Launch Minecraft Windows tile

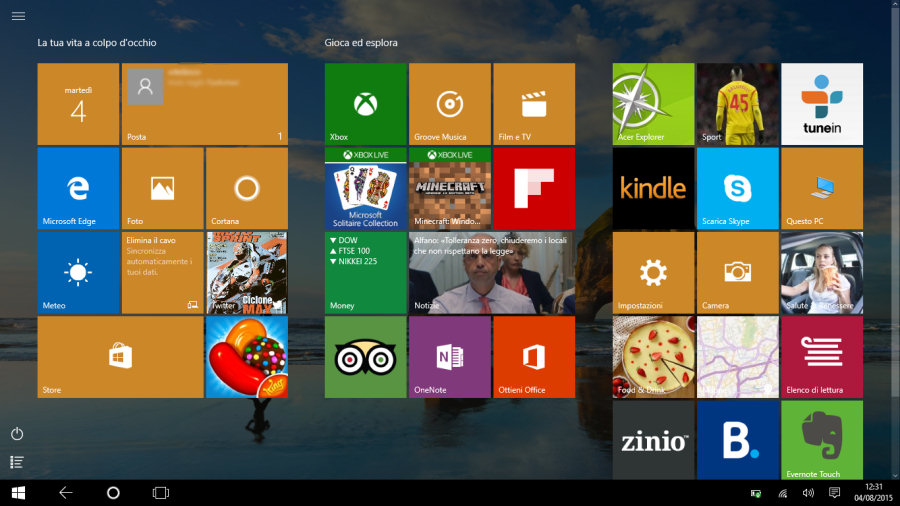[x=450, y=188]
